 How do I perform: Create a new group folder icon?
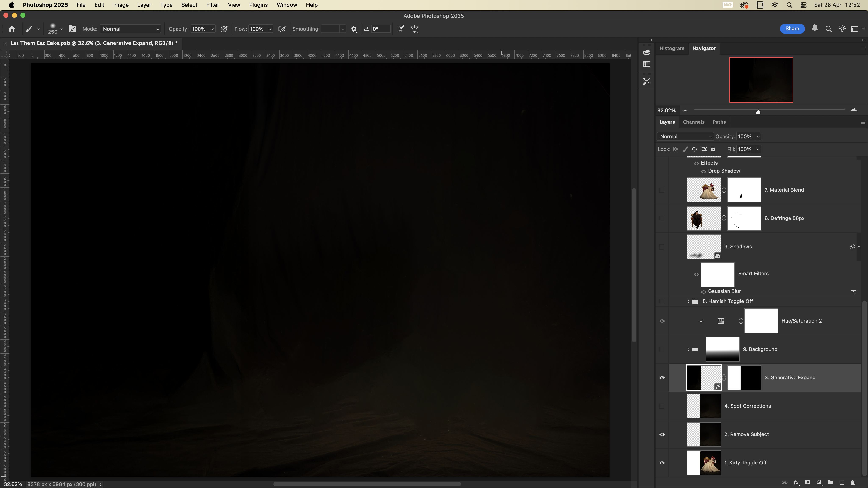click(830, 482)
